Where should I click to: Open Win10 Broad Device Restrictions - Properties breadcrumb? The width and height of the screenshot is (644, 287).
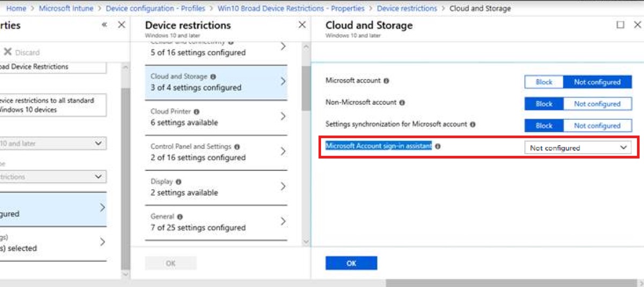pyautogui.click(x=291, y=9)
